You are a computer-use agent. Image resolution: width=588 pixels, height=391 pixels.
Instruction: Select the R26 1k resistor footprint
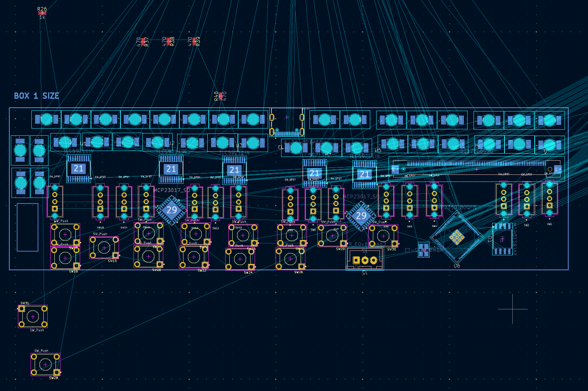pos(42,13)
